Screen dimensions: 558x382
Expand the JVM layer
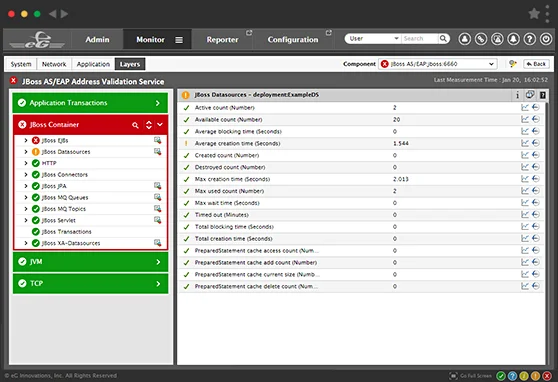pyautogui.click(x=158, y=262)
